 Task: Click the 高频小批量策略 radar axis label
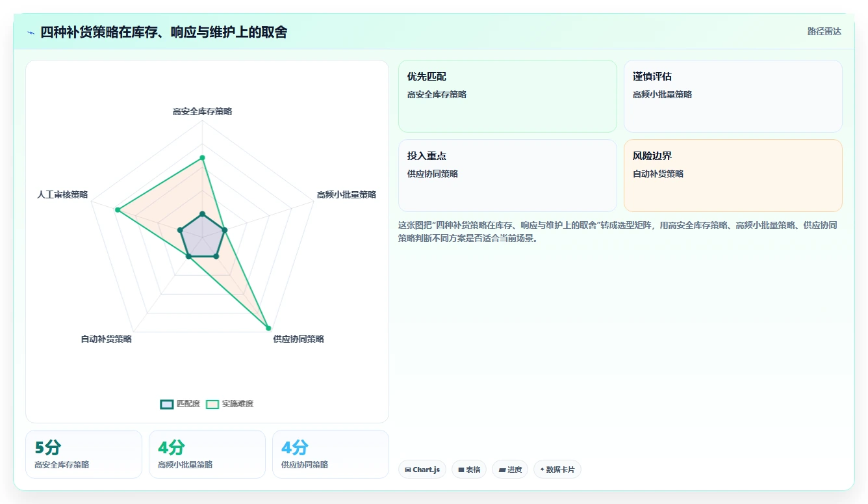tap(346, 194)
